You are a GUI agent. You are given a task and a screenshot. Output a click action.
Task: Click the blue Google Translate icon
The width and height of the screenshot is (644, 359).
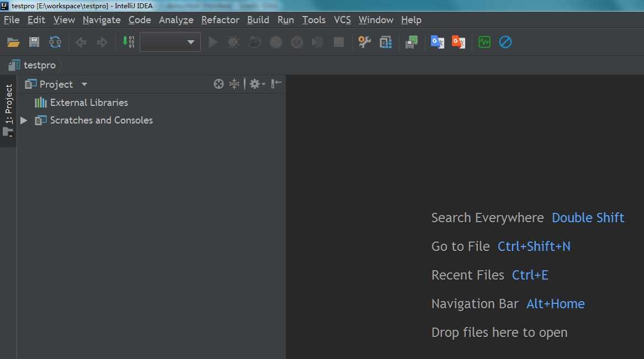coord(438,42)
